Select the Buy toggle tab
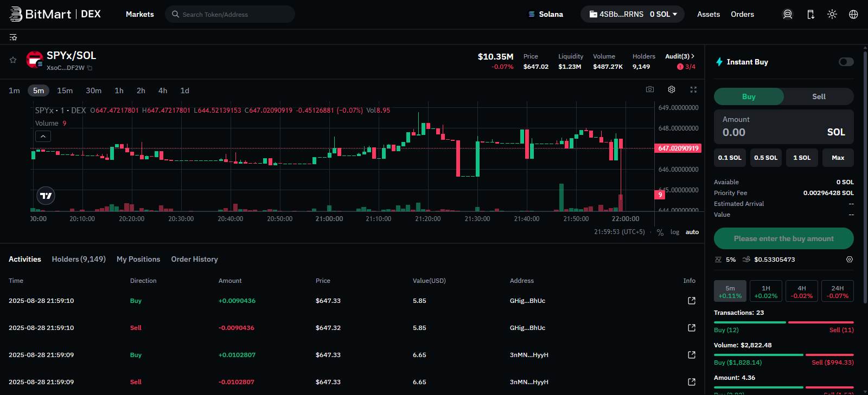 tap(749, 96)
